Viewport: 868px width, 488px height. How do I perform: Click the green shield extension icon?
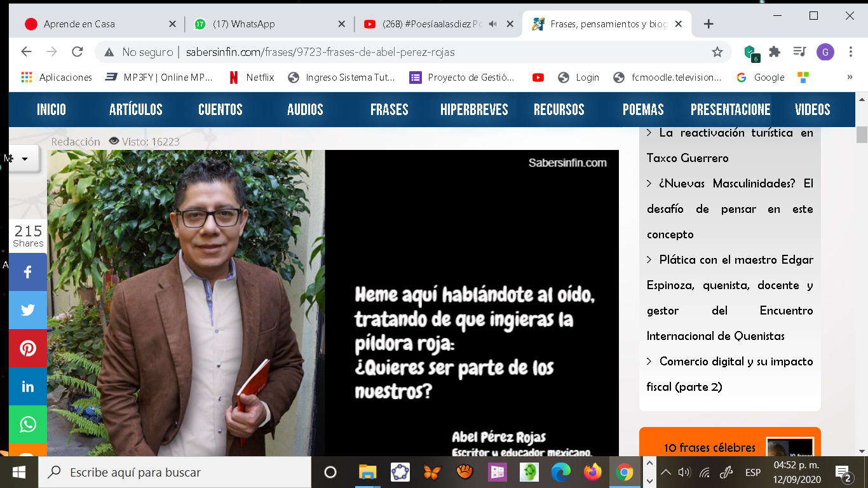click(750, 53)
